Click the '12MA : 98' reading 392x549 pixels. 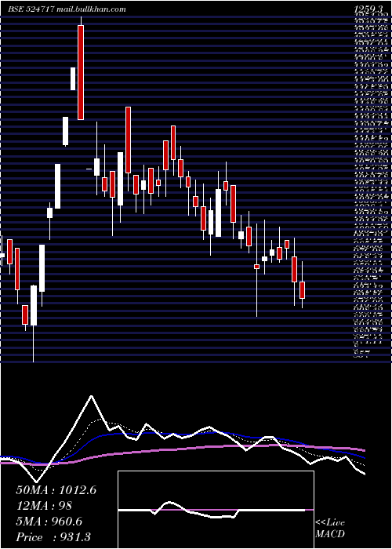tap(45, 506)
